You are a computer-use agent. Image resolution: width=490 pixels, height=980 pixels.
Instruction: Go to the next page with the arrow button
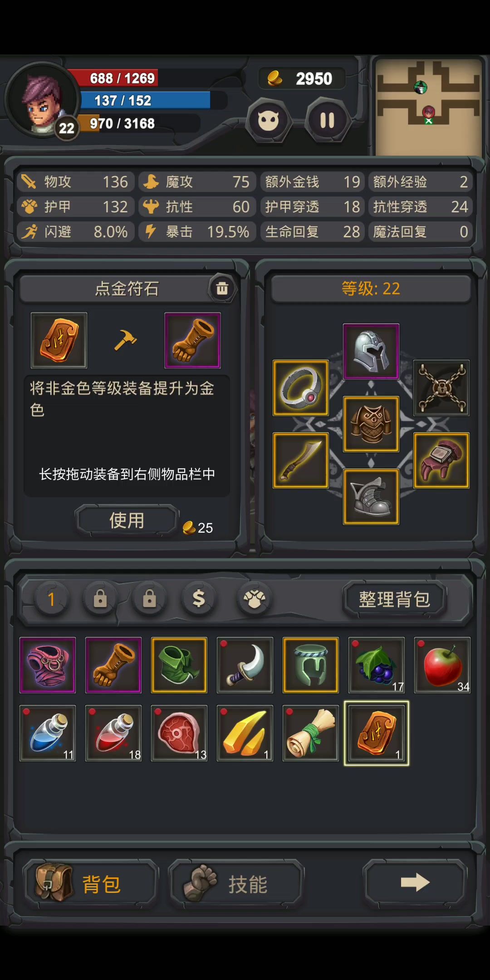(x=416, y=882)
